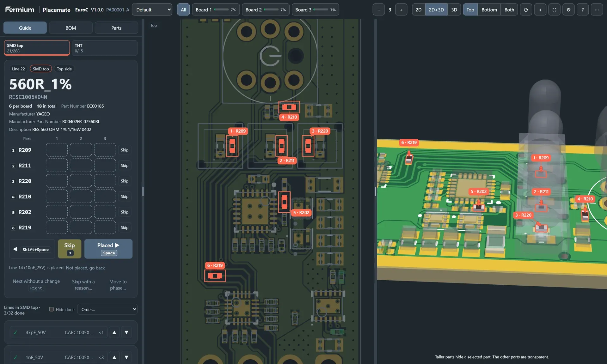Open the more options ellipsis menu
This screenshot has width=607, height=364.
click(597, 10)
